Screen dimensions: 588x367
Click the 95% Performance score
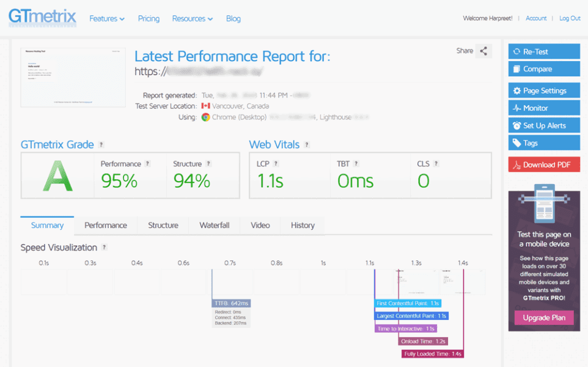119,181
